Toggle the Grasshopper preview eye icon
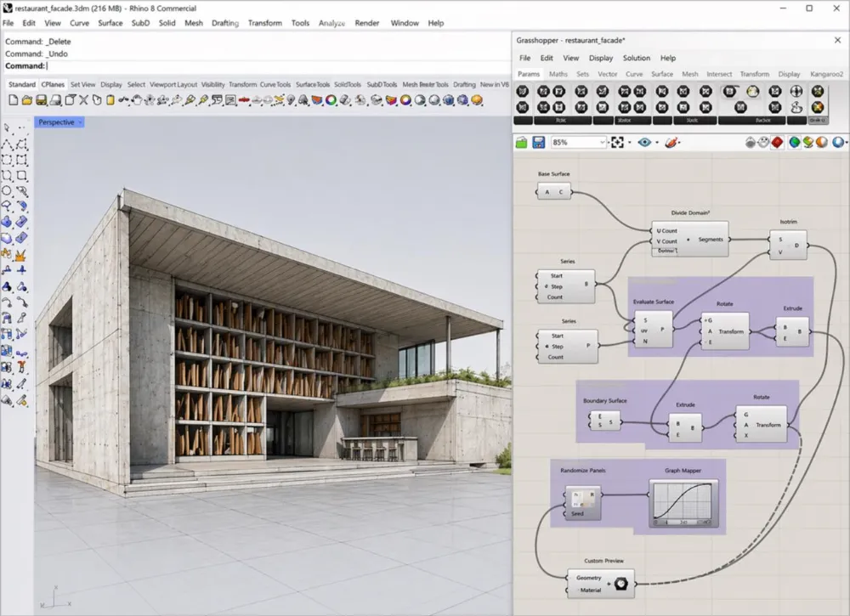850x616 pixels. pos(644,143)
